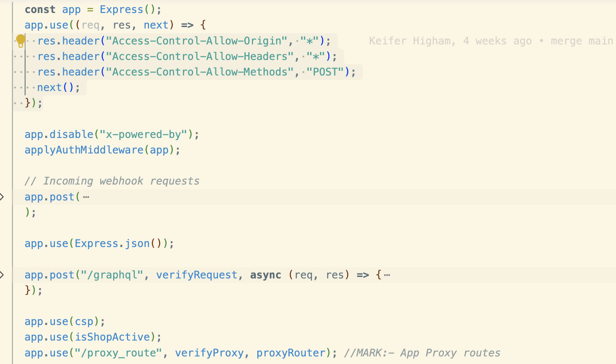Click on the "/graphql" route string
This screenshot has height=364, width=616.
(112, 275)
